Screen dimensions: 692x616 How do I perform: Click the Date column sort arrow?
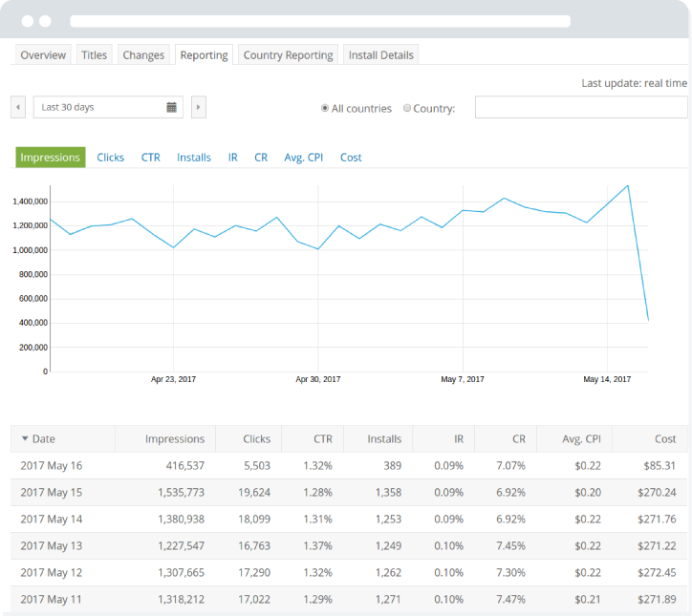(25, 439)
